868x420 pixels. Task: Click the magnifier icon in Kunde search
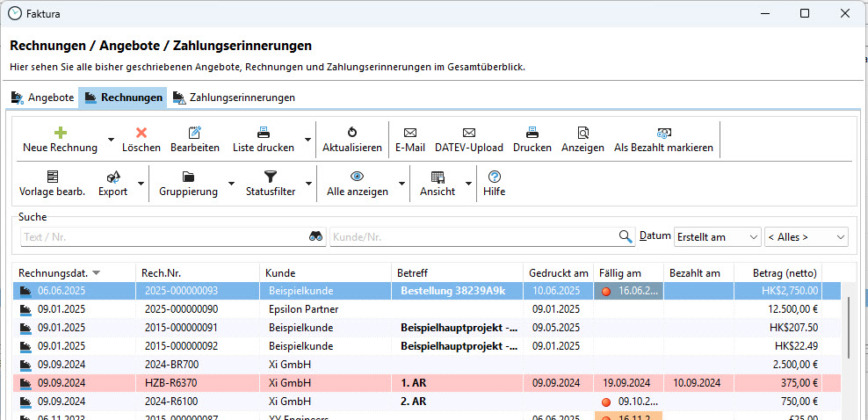[x=626, y=236]
